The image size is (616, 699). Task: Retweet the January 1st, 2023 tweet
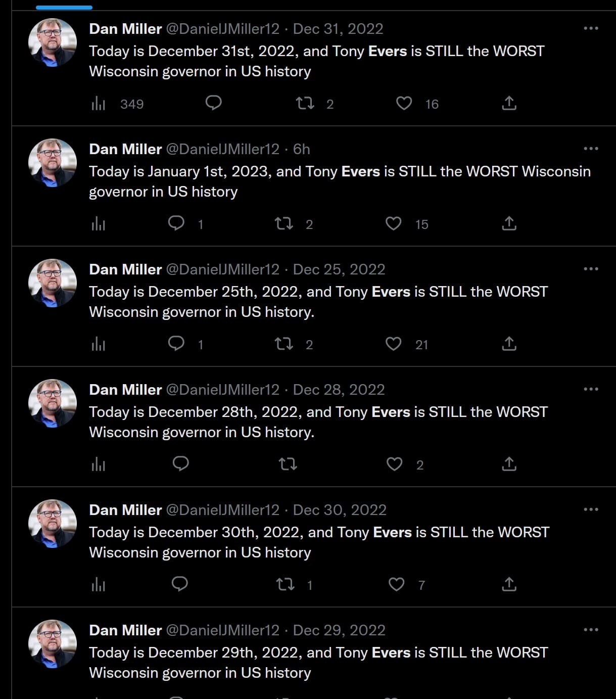point(283,223)
